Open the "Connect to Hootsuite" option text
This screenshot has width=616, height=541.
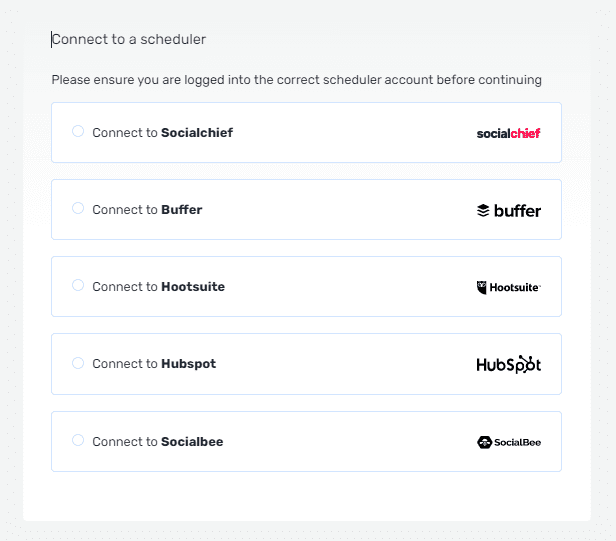(x=158, y=287)
